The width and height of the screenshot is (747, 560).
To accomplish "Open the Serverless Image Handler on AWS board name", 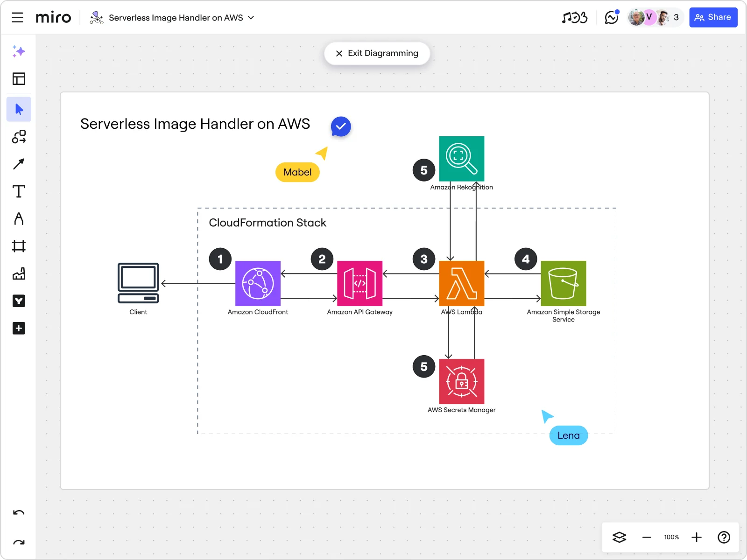I will pyautogui.click(x=176, y=18).
